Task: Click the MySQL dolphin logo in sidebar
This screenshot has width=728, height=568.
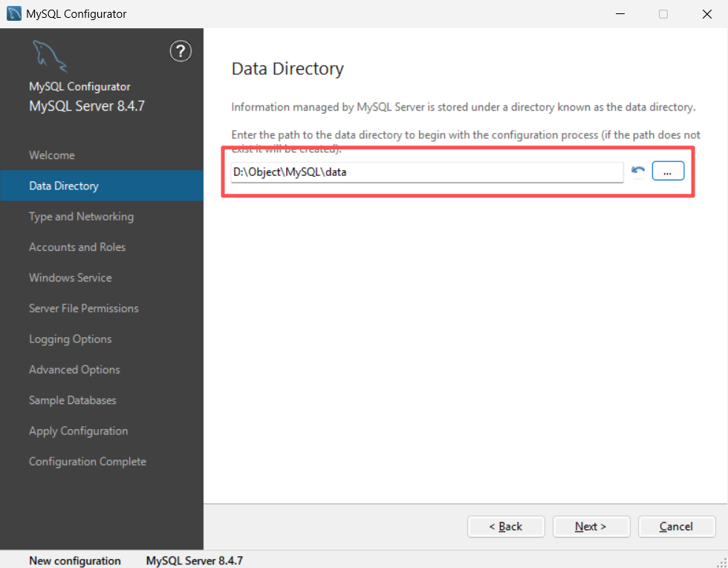Action: (49, 57)
